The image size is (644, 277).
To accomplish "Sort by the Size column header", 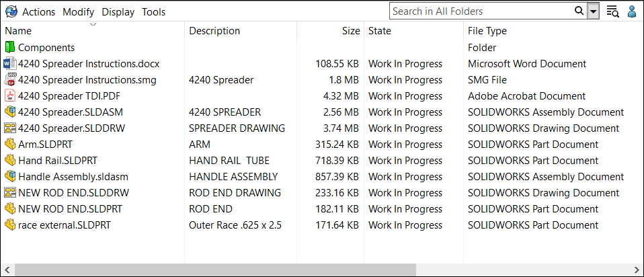I will pos(350,31).
